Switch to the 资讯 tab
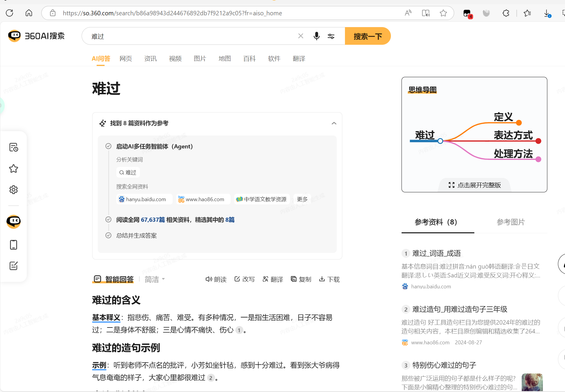The width and height of the screenshot is (565, 392). coord(151,59)
